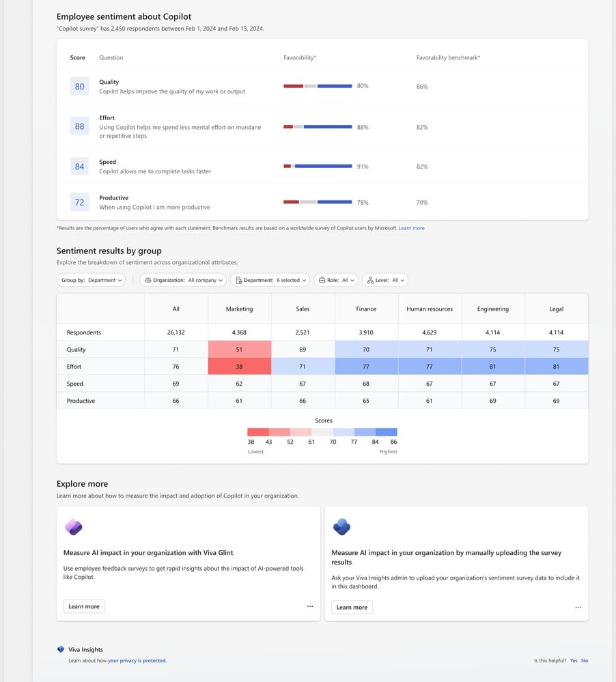The width and height of the screenshot is (616, 682).
Task: Click the Quality score badge 80
Action: 80,87
